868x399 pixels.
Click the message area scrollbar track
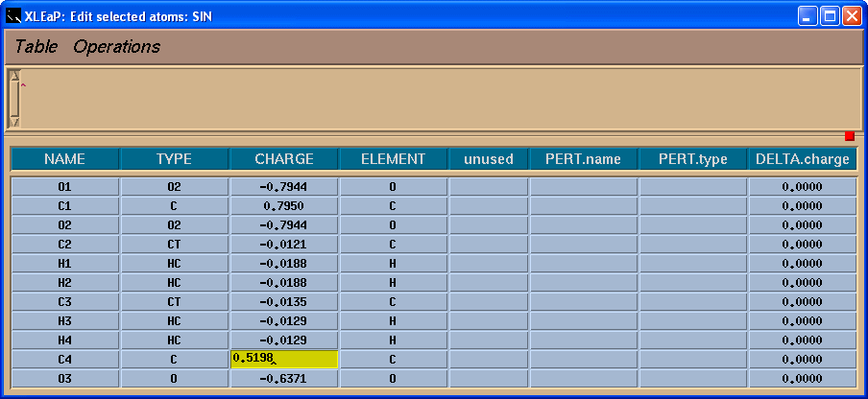(15, 99)
